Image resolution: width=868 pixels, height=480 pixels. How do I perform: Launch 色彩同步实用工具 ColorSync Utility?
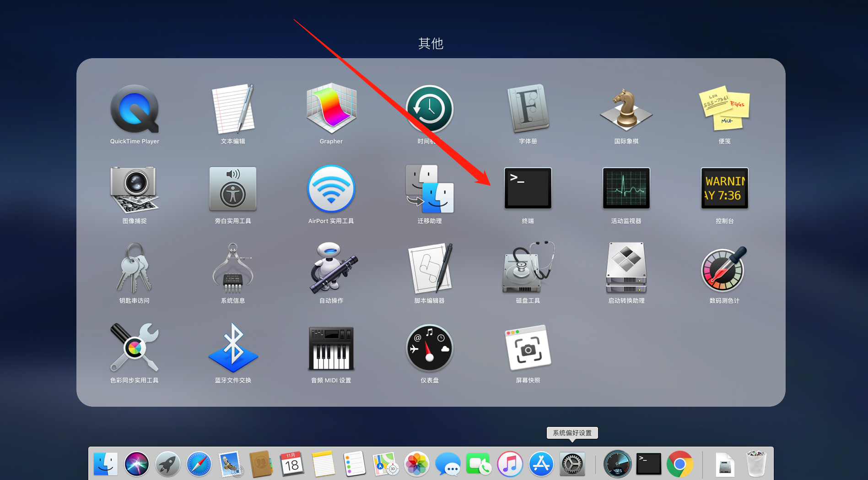click(x=135, y=348)
